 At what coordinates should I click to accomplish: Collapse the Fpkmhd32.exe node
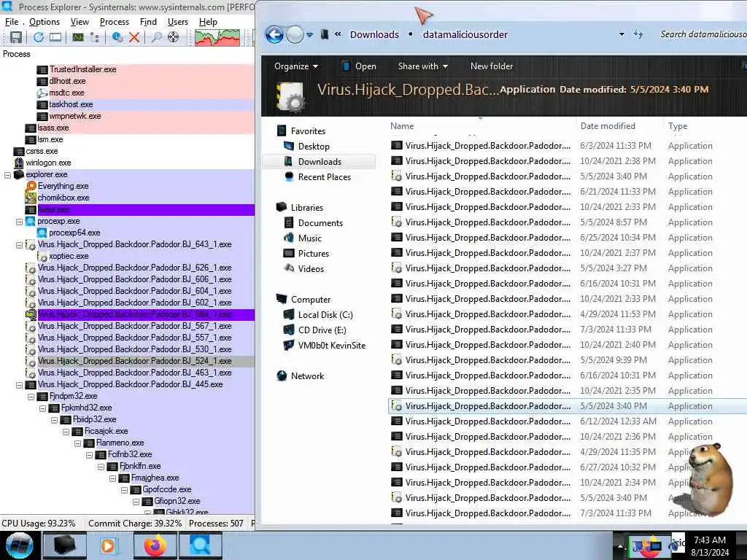click(42, 408)
